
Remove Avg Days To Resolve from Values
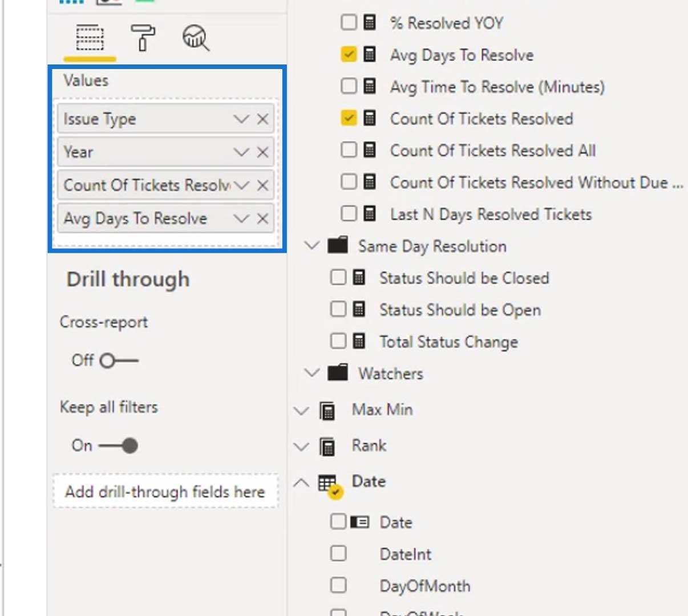click(262, 218)
